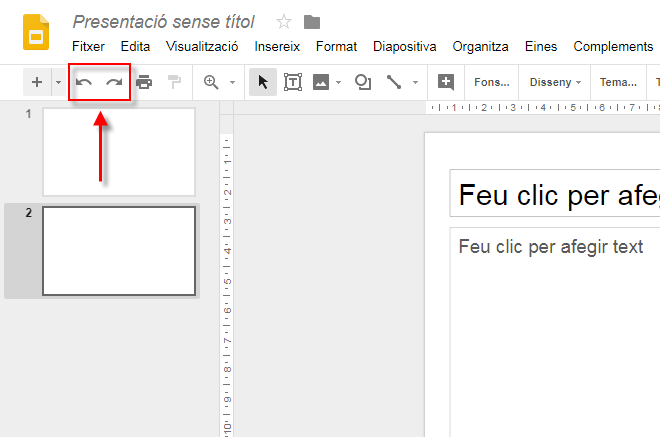Image resolution: width=660 pixels, height=437 pixels.
Task: Select slide 2 thumbnail
Action: click(x=119, y=251)
